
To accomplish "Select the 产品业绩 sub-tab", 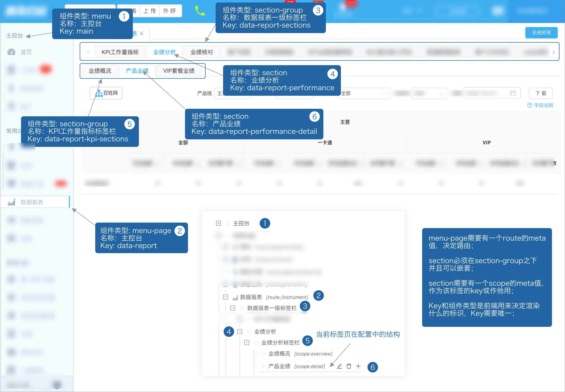I will pyautogui.click(x=137, y=71).
